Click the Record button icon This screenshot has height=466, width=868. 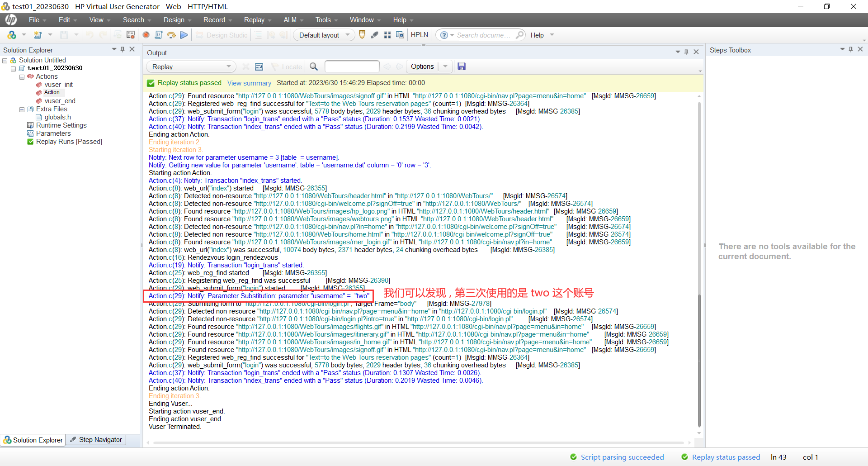(146, 35)
